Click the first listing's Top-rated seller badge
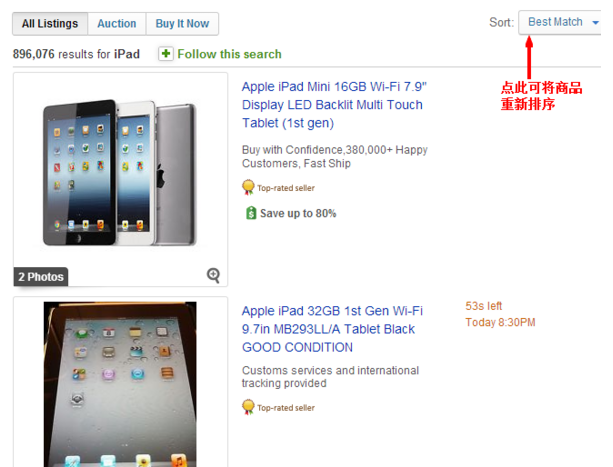 [x=278, y=188]
